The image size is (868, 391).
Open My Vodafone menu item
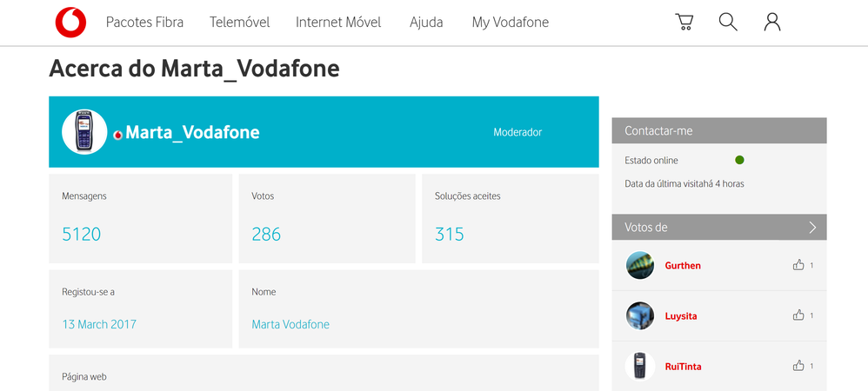[510, 23]
